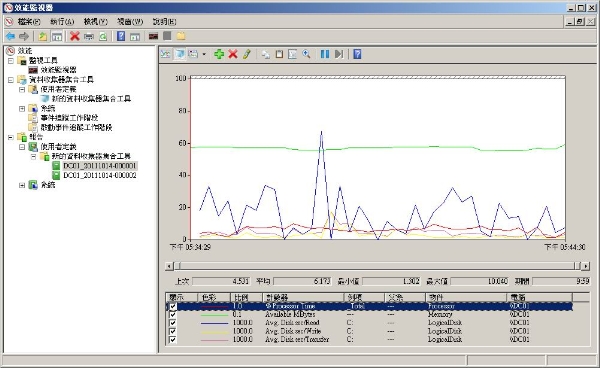Expand 系統 under 報告
The height and width of the screenshot is (368, 600).
22,185
